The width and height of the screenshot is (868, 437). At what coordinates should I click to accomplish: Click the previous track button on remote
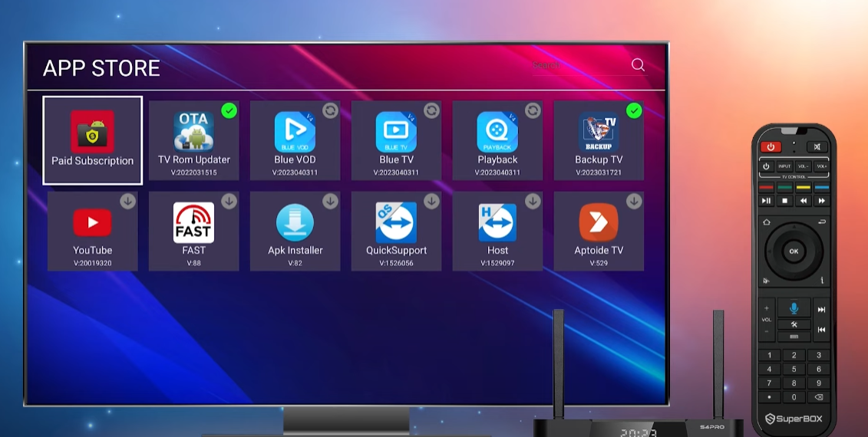pyautogui.click(x=821, y=329)
